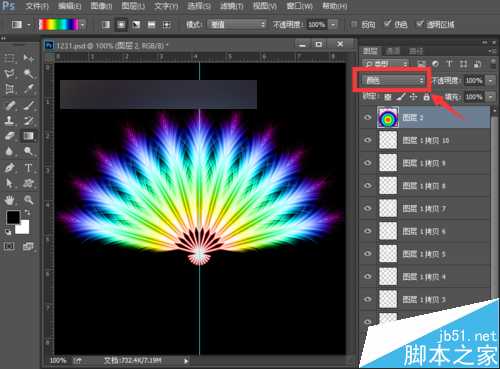
Task: Select the Pen tool
Action: 9,167
